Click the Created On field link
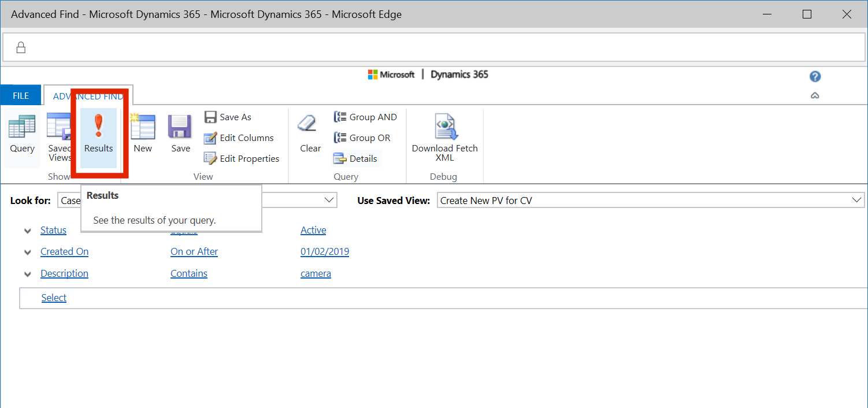 [x=64, y=251]
